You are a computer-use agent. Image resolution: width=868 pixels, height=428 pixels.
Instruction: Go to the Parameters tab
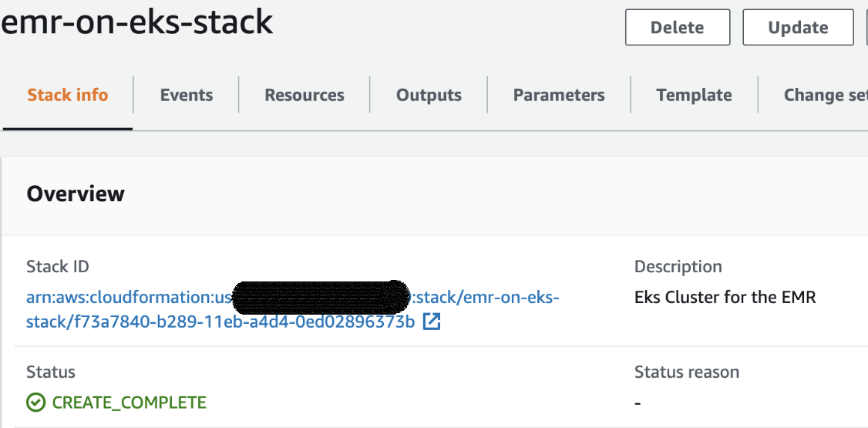(x=559, y=96)
